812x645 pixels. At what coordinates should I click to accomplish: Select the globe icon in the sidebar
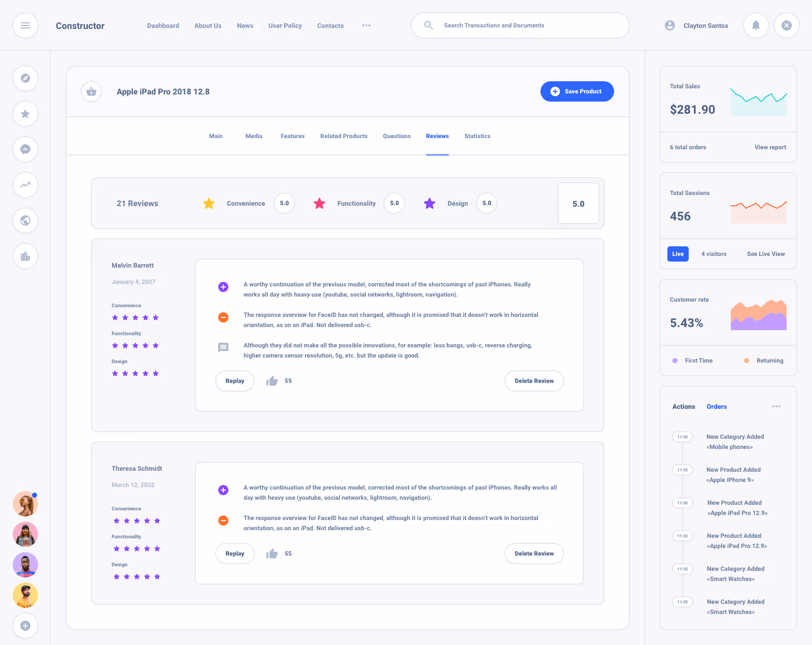(25, 220)
